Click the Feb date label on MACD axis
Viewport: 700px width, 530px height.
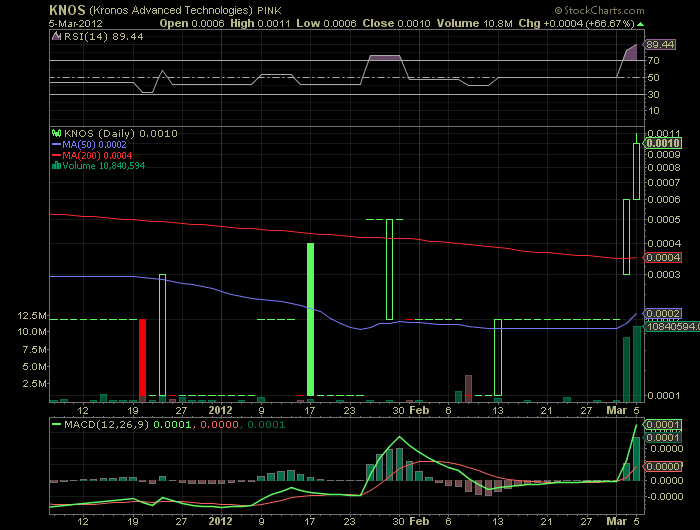[419, 521]
